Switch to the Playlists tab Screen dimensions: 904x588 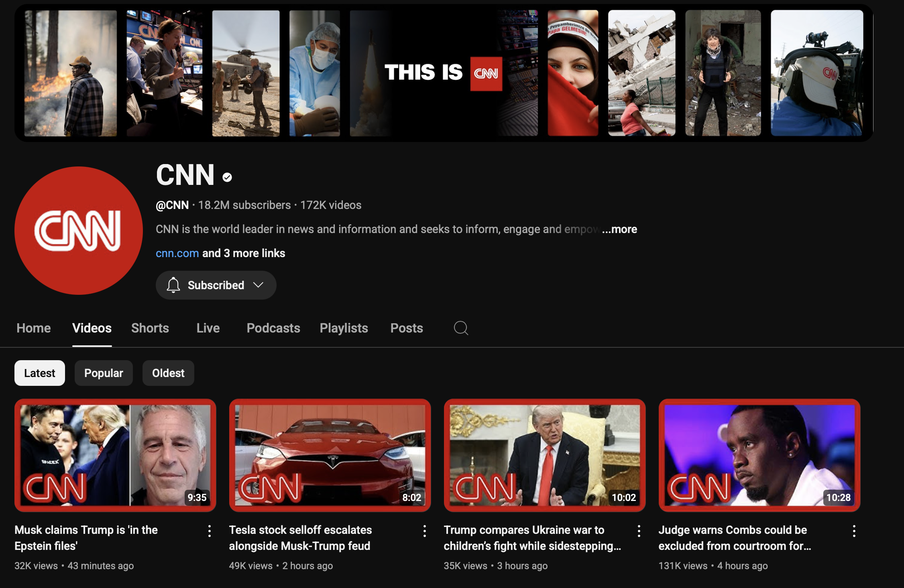(344, 328)
